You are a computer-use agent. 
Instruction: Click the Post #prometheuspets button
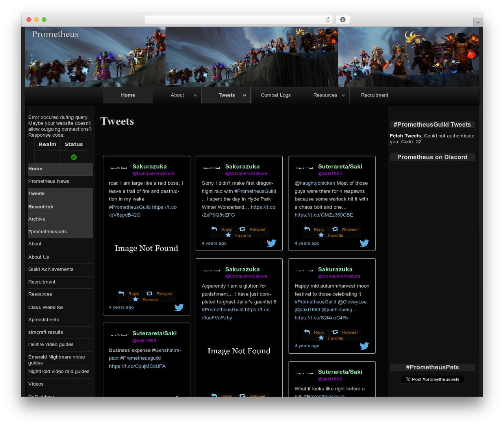[x=432, y=379]
